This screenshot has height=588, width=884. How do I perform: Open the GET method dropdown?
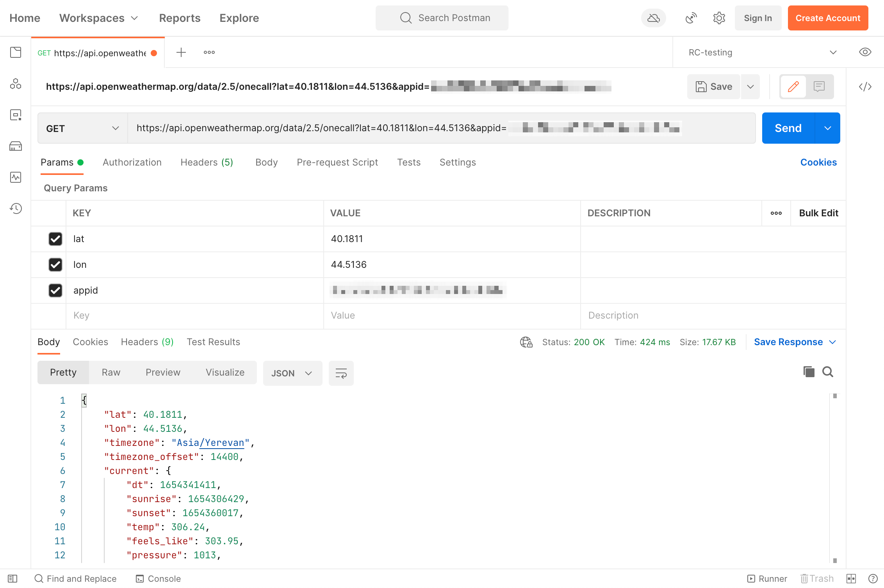(82, 128)
